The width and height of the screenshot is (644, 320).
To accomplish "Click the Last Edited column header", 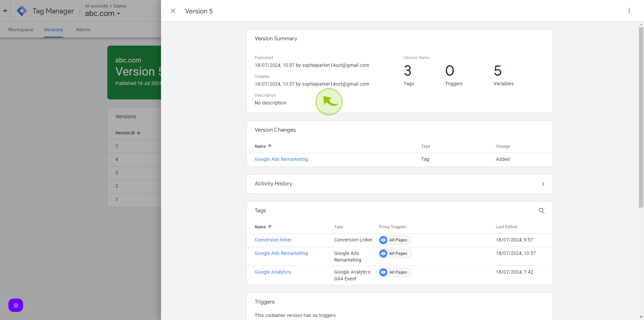I will coord(506,227).
